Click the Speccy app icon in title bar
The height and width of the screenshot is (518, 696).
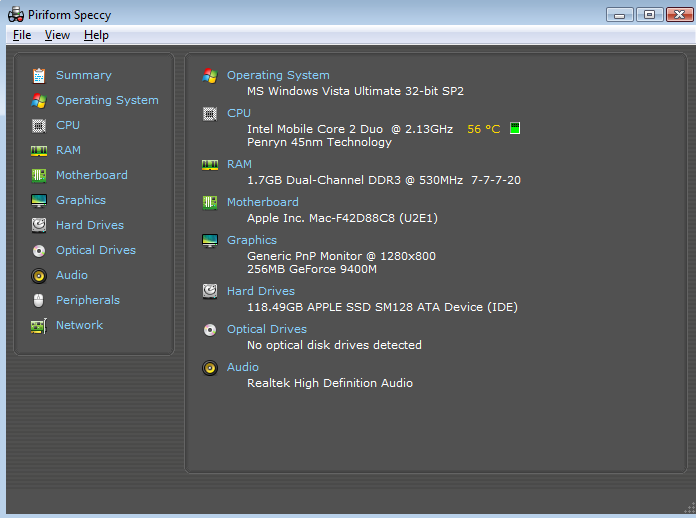coord(16,15)
